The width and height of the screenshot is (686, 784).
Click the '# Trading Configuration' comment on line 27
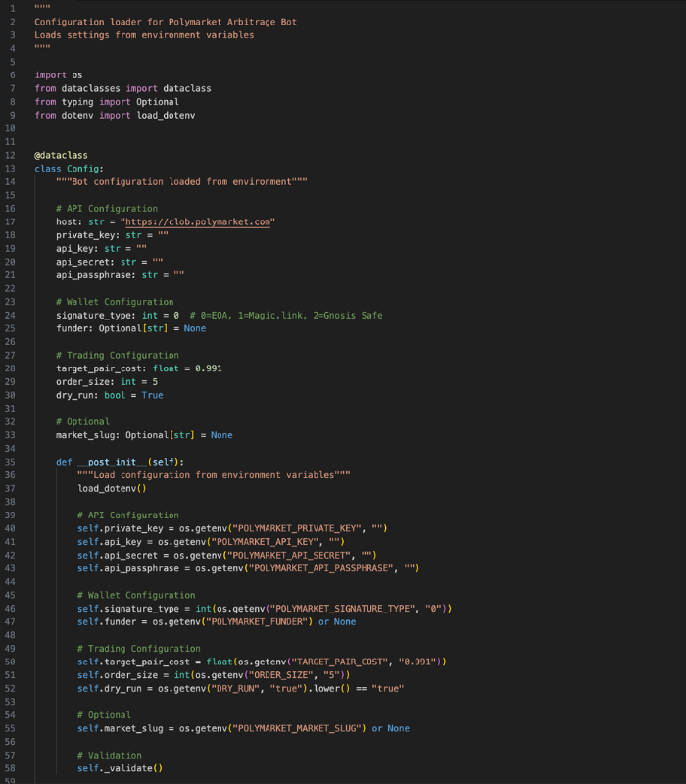pos(118,356)
